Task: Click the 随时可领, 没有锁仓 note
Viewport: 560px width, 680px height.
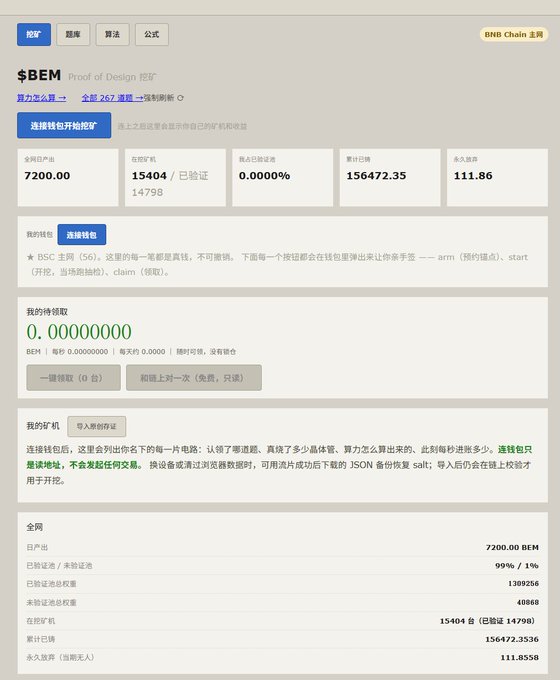Action: click(206, 352)
